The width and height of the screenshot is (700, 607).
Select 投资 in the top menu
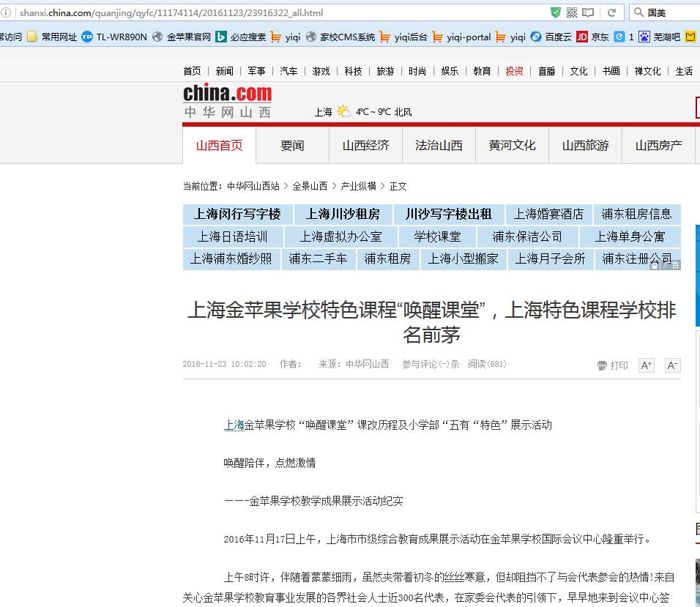click(514, 71)
